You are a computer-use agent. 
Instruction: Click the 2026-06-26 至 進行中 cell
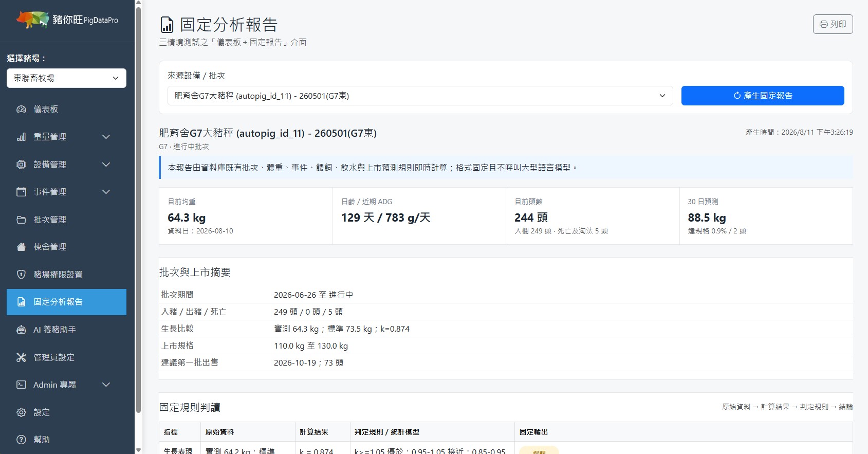[x=313, y=295]
